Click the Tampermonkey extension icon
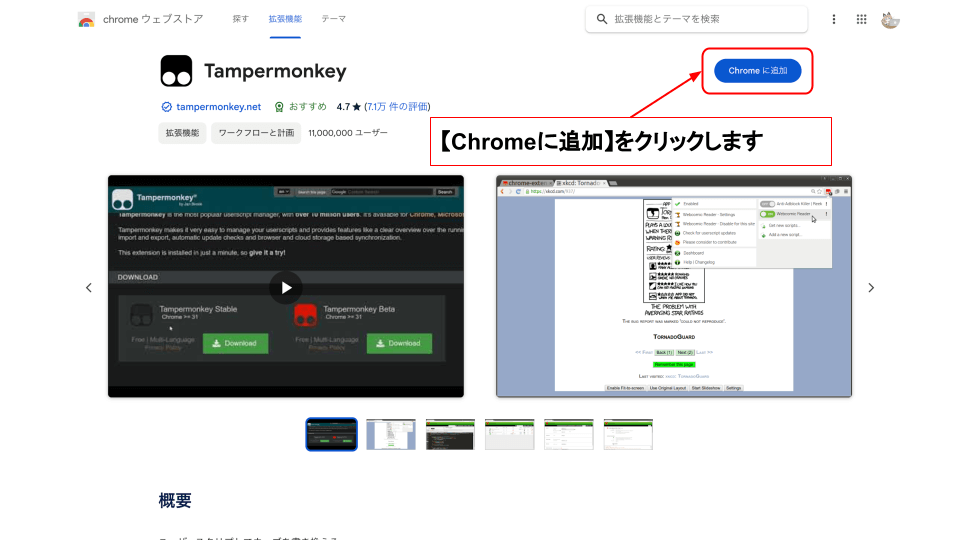This screenshot has width=960, height=540. 176,71
